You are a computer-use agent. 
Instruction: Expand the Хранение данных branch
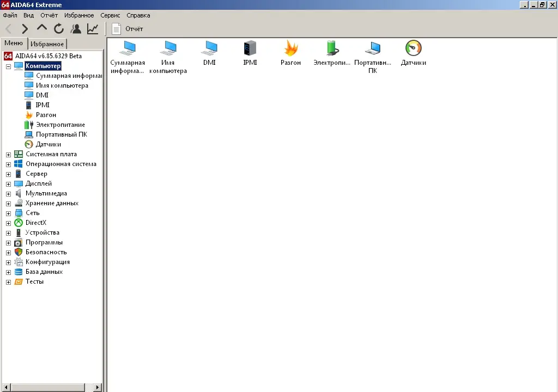click(8, 204)
